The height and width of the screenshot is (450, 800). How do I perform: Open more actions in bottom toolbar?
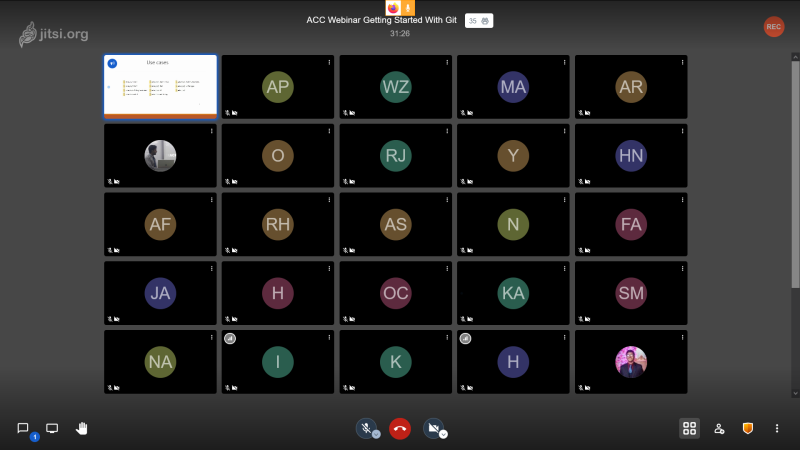[x=777, y=429]
